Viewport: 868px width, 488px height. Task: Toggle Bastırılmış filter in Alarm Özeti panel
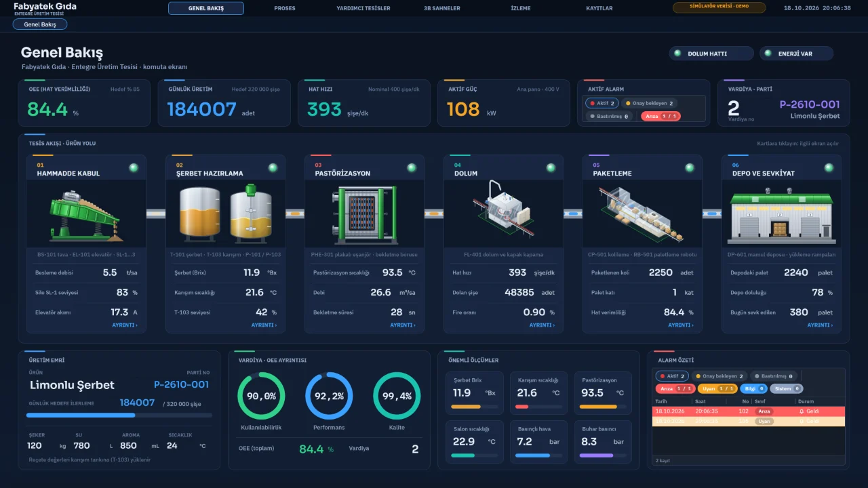tap(775, 376)
